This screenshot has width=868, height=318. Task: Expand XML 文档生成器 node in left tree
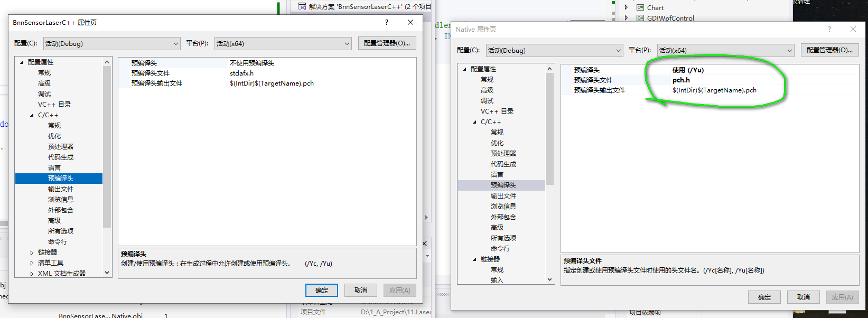point(32,274)
